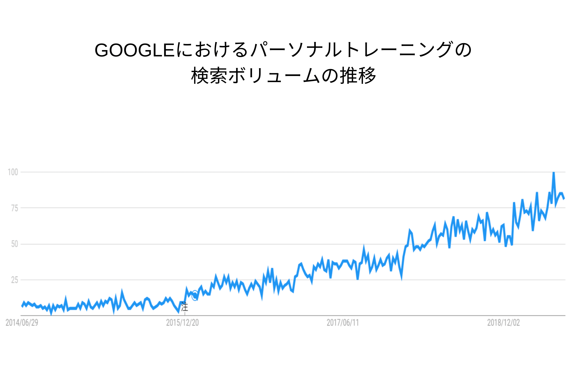This screenshot has width=567, height=392.
Task: Click the の character ending the first title line
Action: coord(463,50)
